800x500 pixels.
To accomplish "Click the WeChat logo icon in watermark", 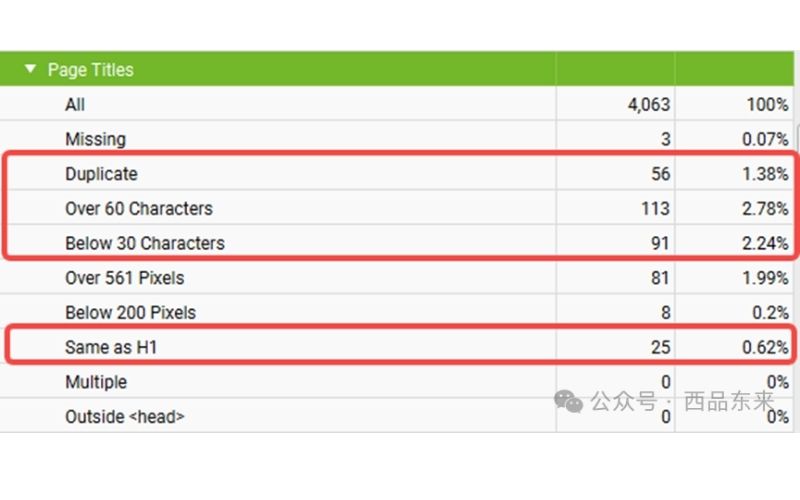I will point(568,401).
